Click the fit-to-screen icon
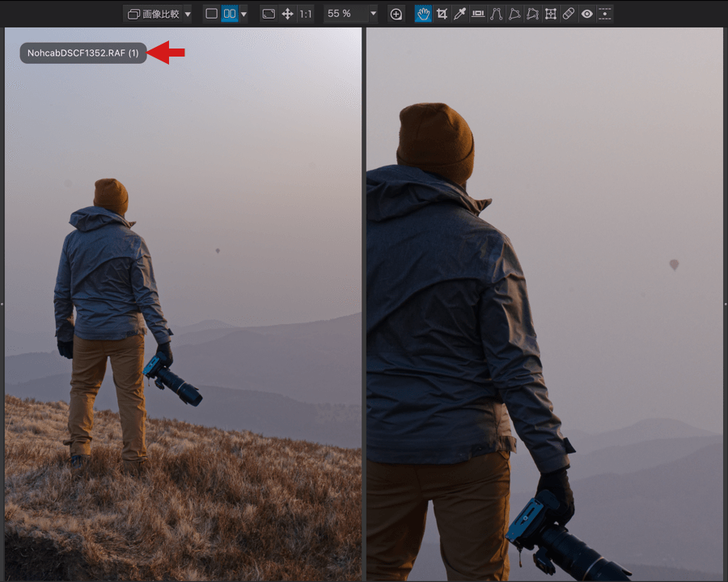This screenshot has width=728, height=582. pos(269,14)
